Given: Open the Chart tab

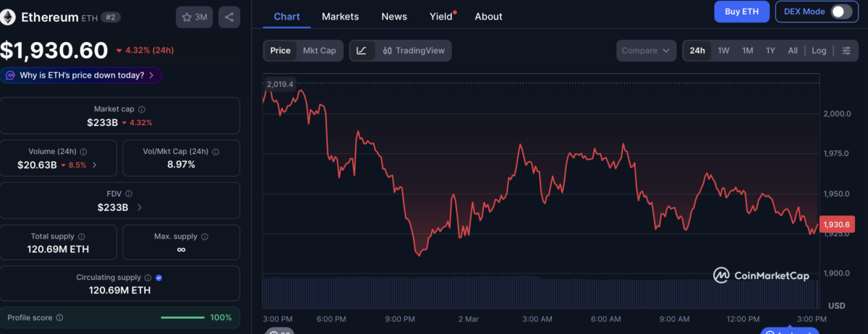Looking at the screenshot, I should 286,16.
